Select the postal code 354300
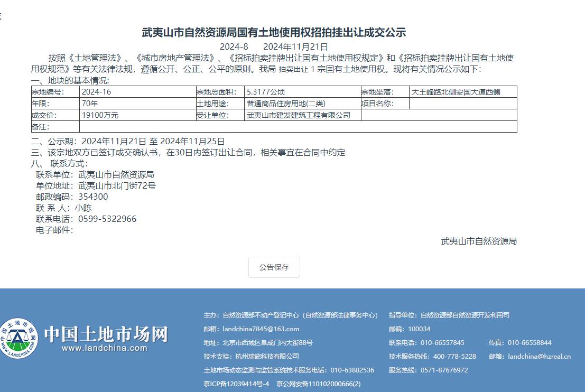Screen dimensions: 585x392 93,197
